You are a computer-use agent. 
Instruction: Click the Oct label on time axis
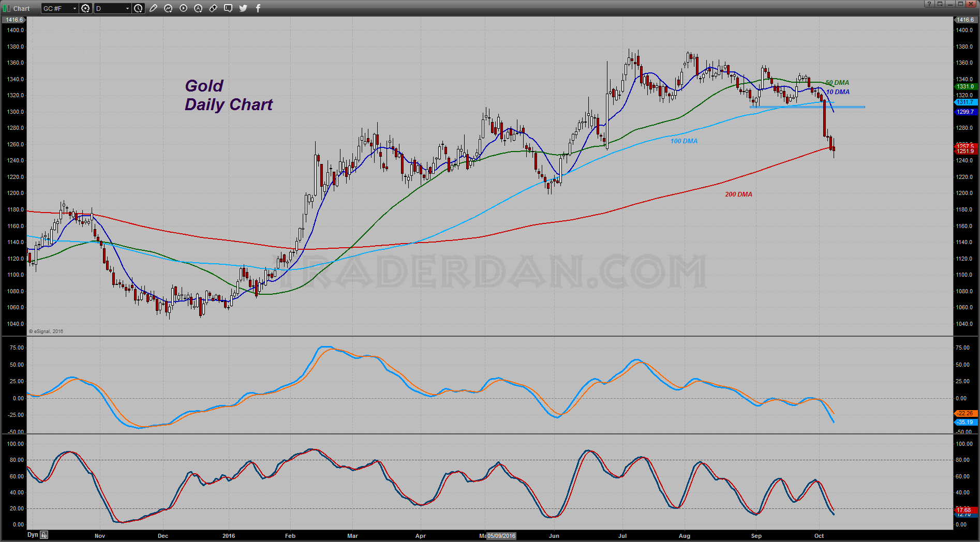(819, 536)
